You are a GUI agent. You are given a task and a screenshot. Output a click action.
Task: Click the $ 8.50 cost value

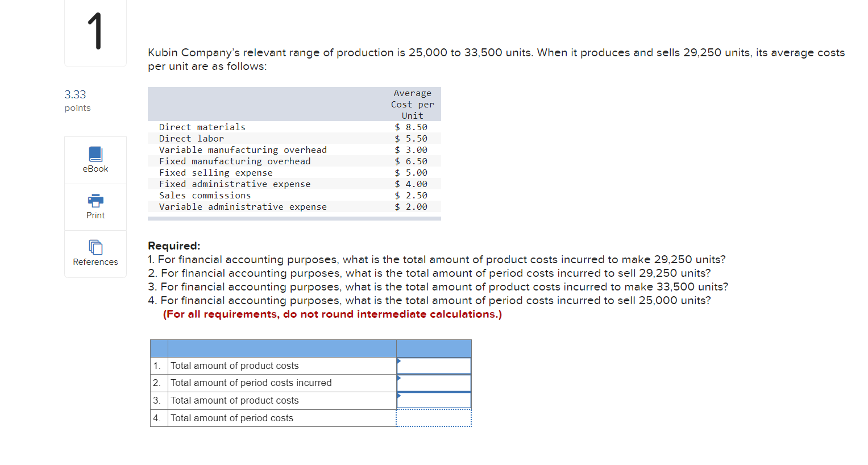(x=411, y=127)
